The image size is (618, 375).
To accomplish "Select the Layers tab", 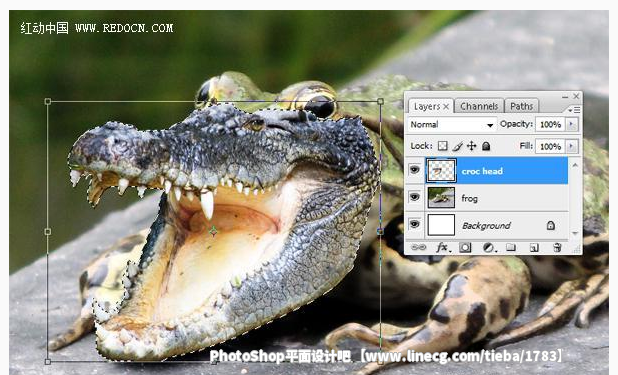I will 426,106.
